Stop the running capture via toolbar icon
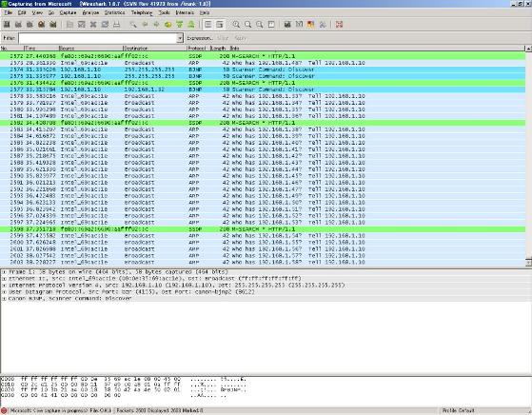Viewport: 532px width, 415px height. tap(41, 25)
